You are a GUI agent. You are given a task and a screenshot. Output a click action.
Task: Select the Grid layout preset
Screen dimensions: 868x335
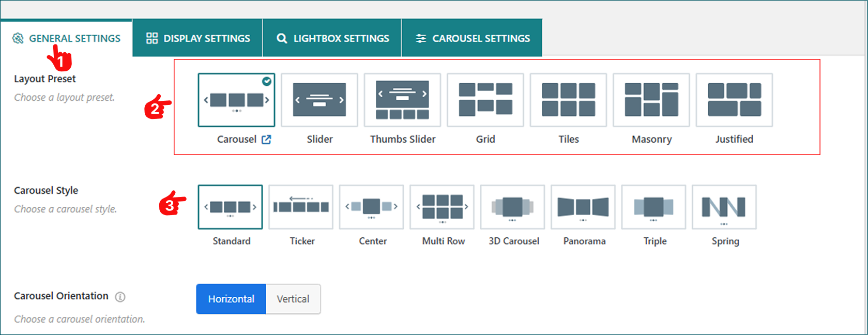[485, 100]
